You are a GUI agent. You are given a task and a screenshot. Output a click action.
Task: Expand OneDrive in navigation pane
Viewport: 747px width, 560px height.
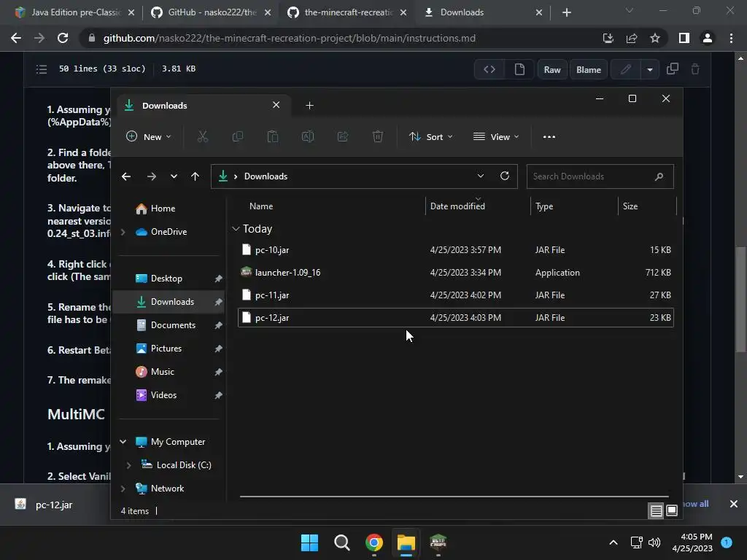[123, 232]
